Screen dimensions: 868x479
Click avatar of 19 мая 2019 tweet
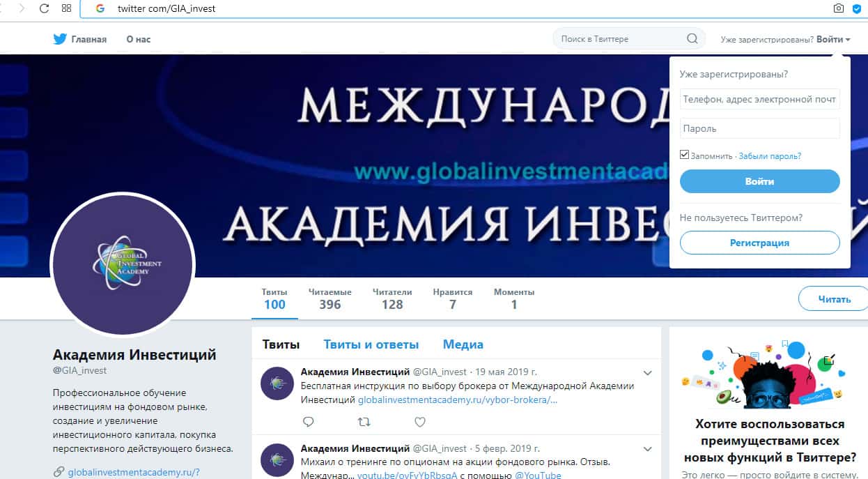[277, 383]
